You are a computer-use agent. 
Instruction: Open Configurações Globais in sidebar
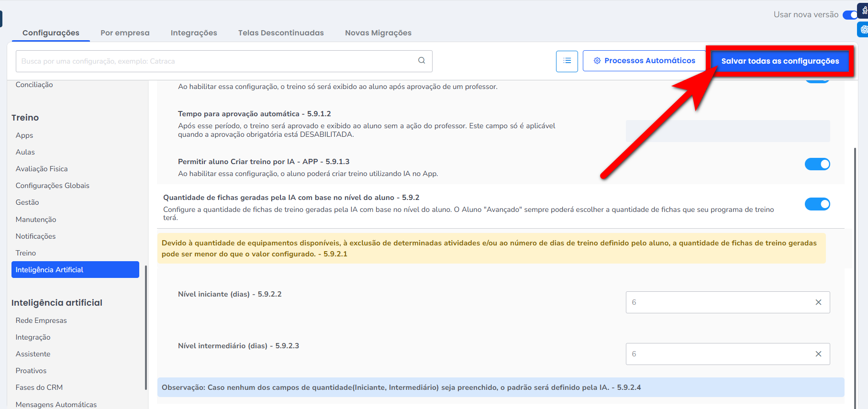(x=53, y=186)
